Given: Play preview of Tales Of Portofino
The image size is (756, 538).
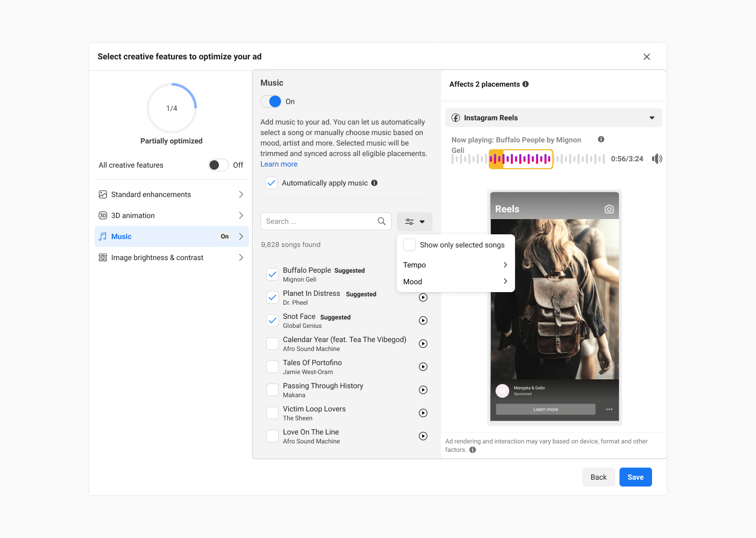Looking at the screenshot, I should coord(423,367).
